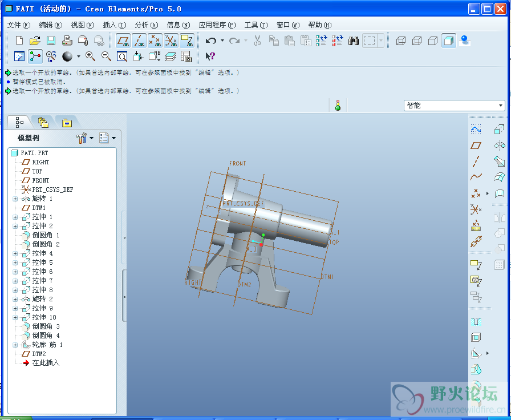Click the traffic light regeneration status

(x=338, y=106)
